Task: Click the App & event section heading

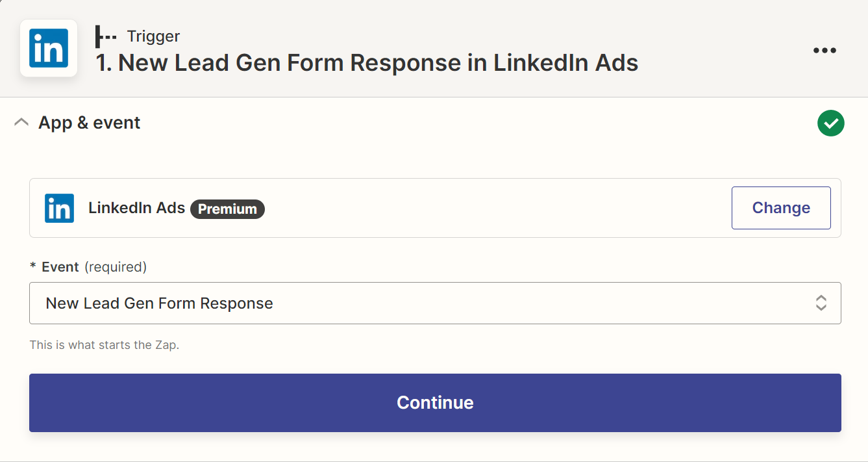Action: click(90, 122)
